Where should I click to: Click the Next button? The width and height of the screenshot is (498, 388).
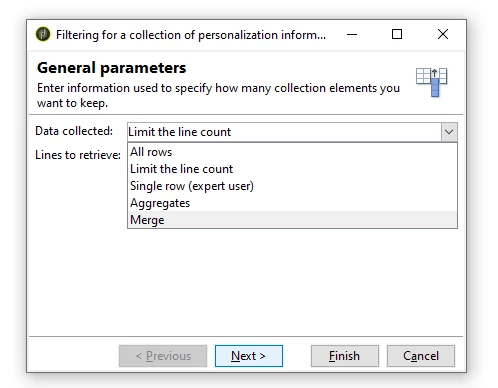point(249,356)
